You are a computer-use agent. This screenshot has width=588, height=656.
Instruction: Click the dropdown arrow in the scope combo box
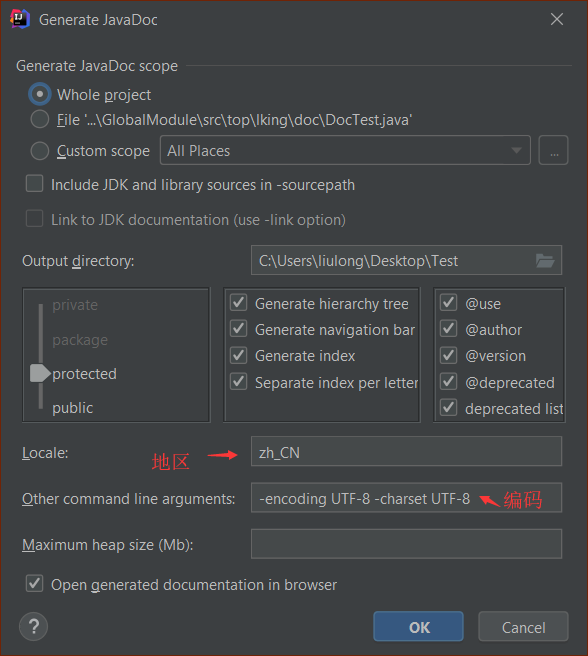(x=516, y=151)
